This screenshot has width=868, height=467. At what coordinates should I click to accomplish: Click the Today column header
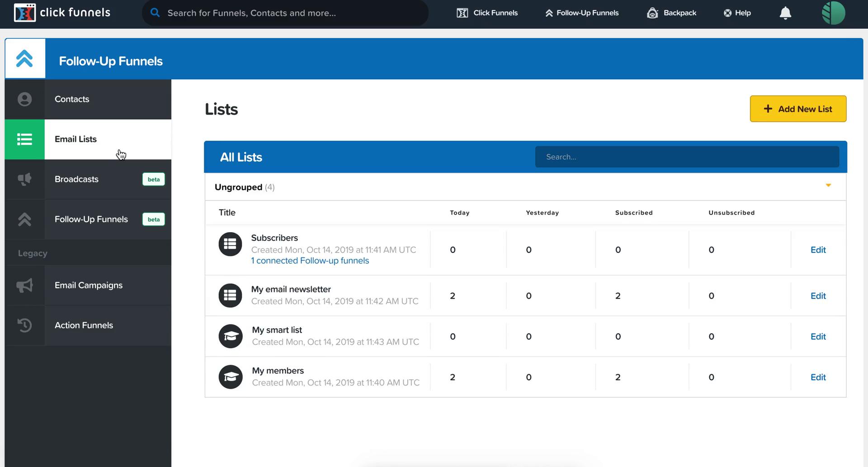460,213
